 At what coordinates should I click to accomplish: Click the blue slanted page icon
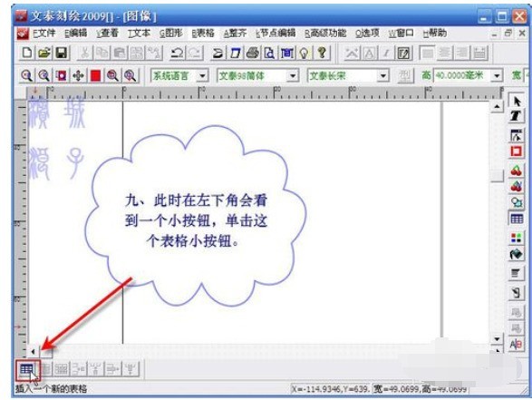(x=236, y=53)
